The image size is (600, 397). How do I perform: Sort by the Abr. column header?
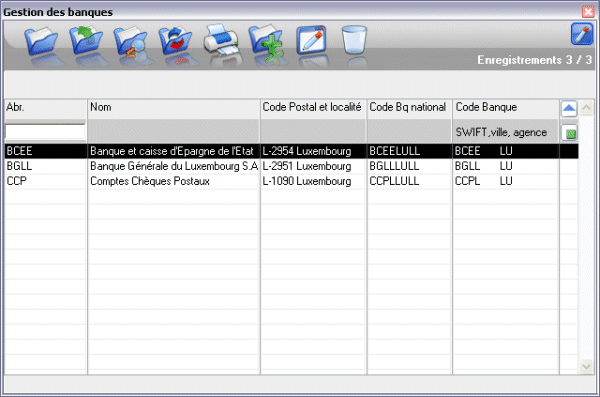click(x=46, y=109)
